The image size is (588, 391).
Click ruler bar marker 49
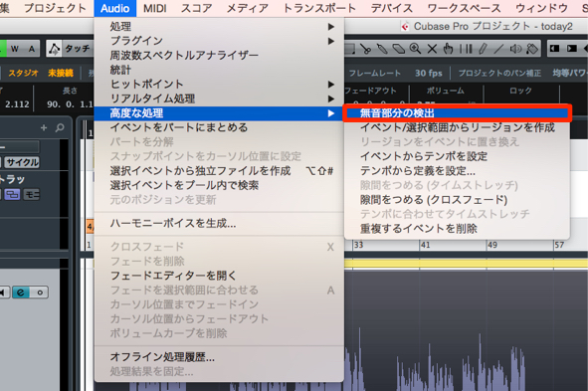point(492,245)
